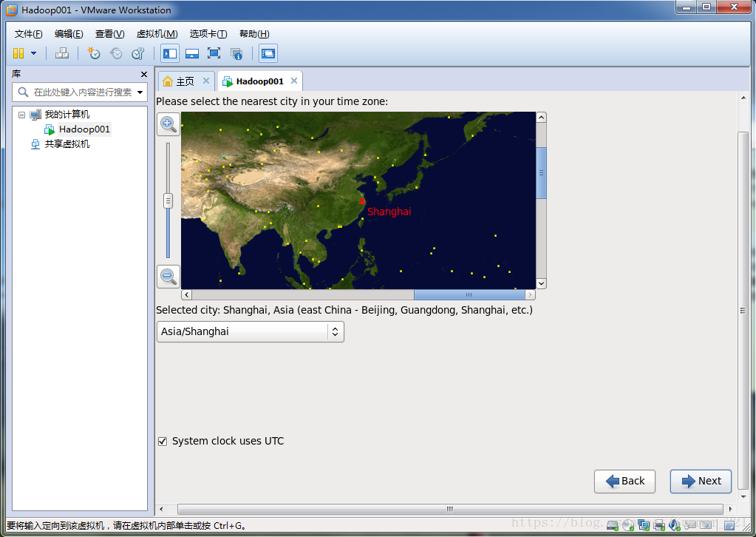Click the hard disk status bar icon
The height and width of the screenshot is (537, 756).
[x=613, y=525]
